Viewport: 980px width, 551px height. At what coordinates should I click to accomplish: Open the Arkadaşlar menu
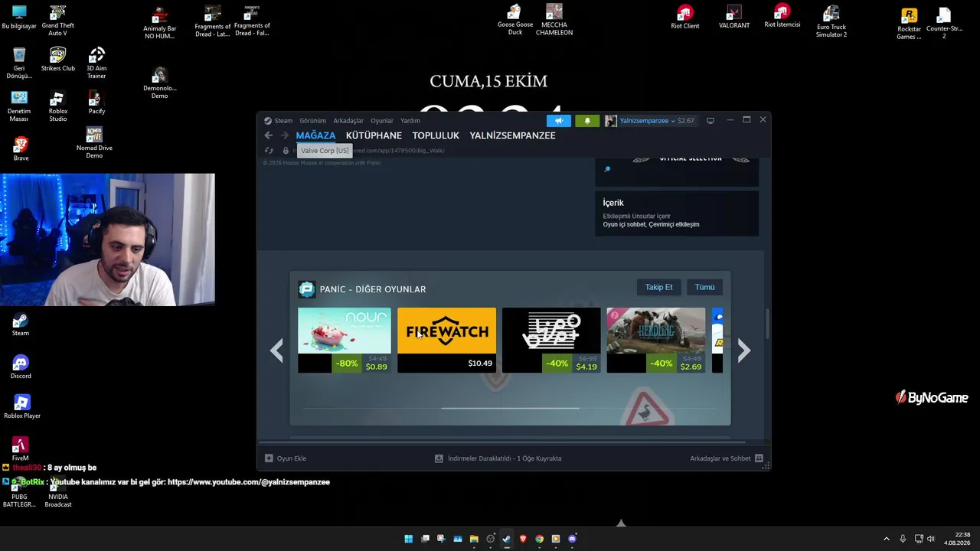[348, 121]
